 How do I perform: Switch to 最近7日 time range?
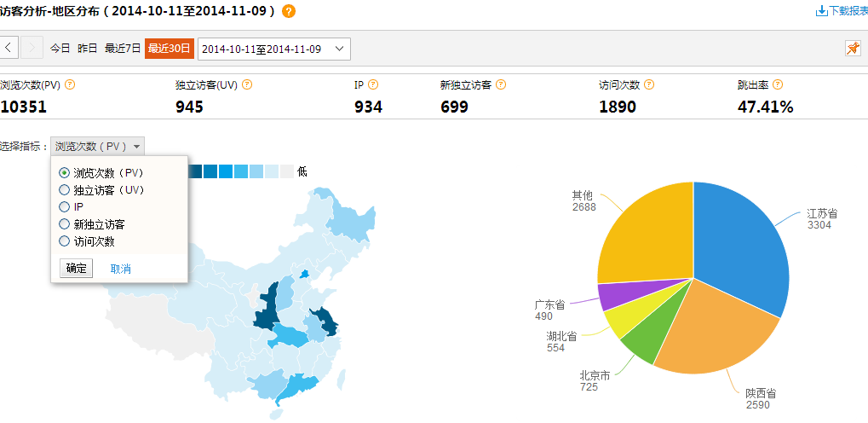point(123,49)
